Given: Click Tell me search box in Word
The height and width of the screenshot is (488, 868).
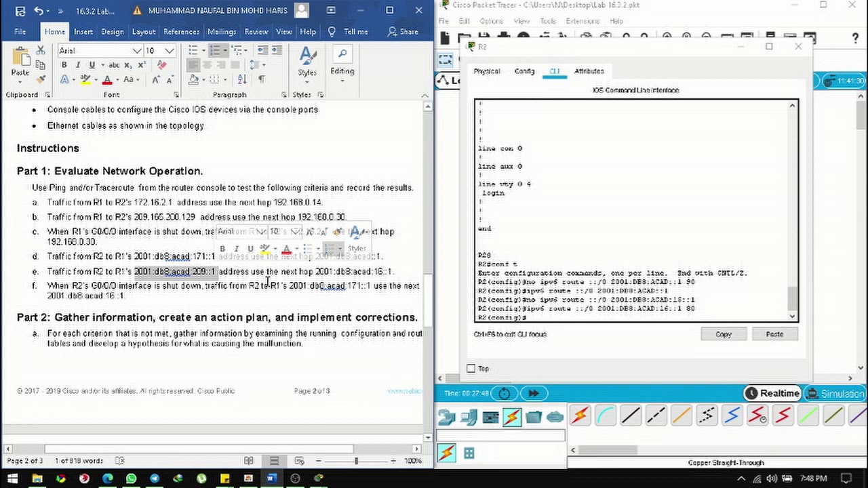Looking at the screenshot, I should 349,31.
